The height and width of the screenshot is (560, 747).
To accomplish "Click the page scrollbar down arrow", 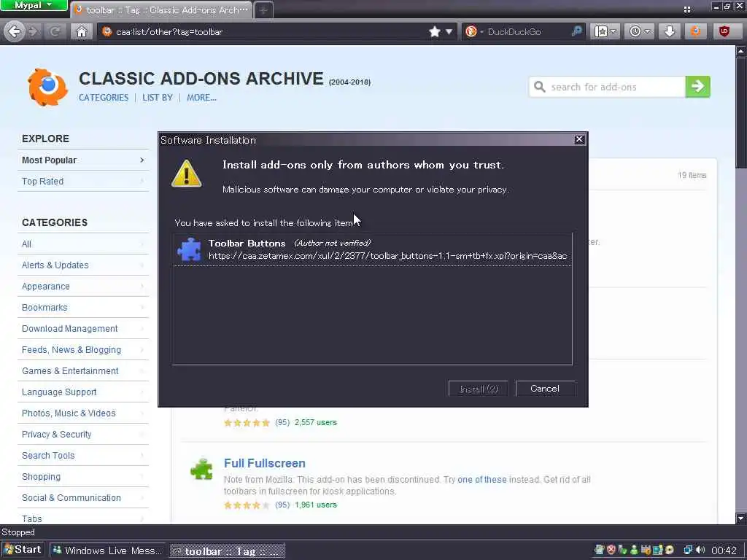I will [x=741, y=518].
